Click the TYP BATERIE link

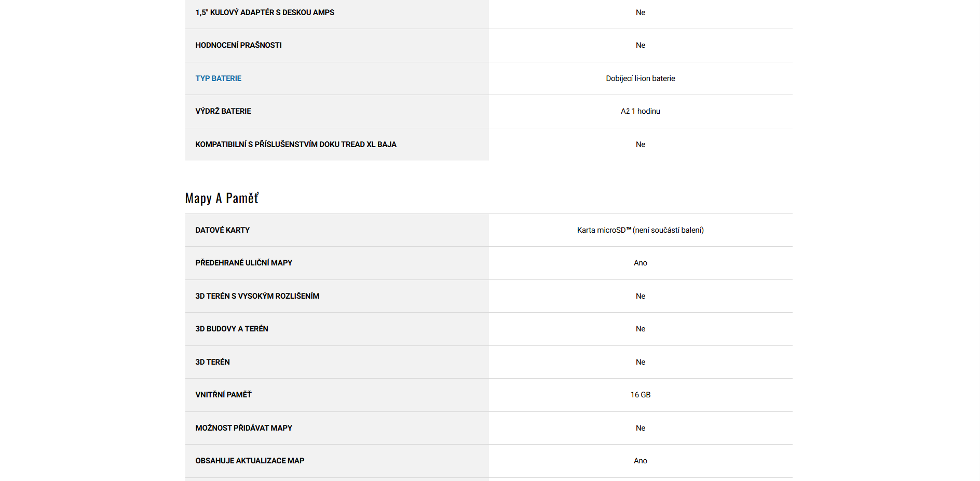point(218,78)
